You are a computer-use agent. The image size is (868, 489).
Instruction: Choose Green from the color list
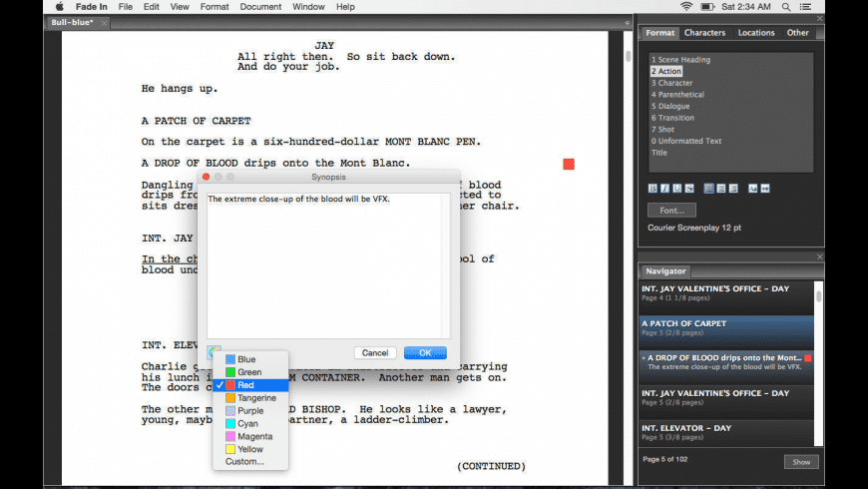point(250,372)
